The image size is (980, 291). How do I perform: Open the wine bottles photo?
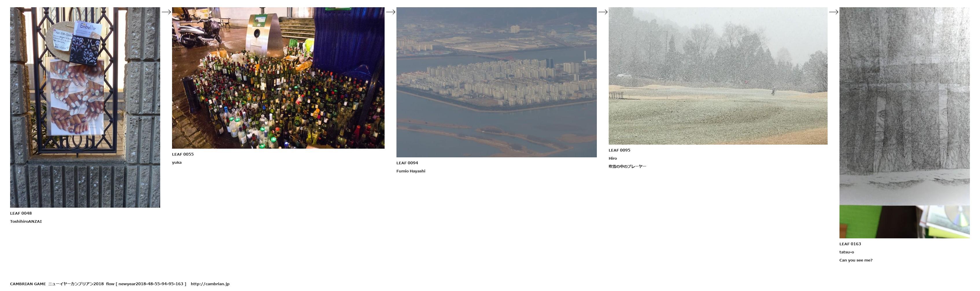[278, 78]
